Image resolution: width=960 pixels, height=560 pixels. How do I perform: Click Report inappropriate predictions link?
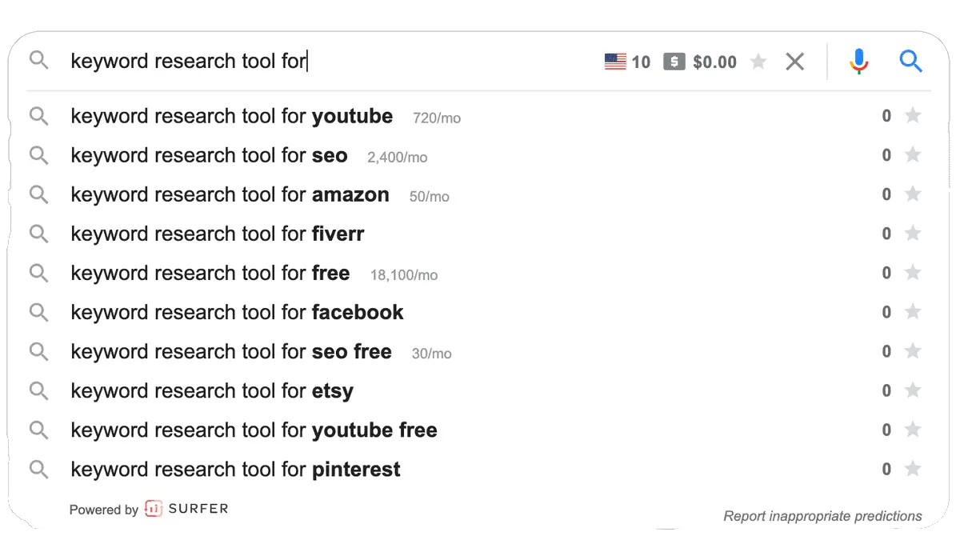tap(822, 516)
